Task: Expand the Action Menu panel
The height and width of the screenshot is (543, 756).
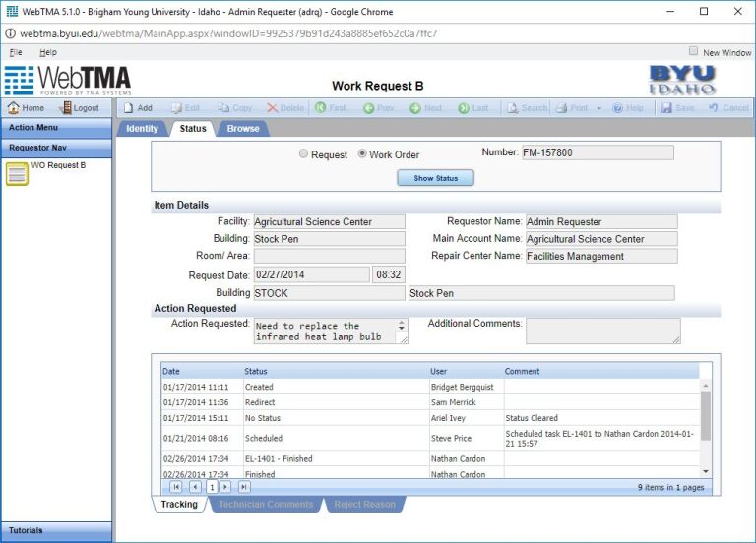Action: point(56,127)
